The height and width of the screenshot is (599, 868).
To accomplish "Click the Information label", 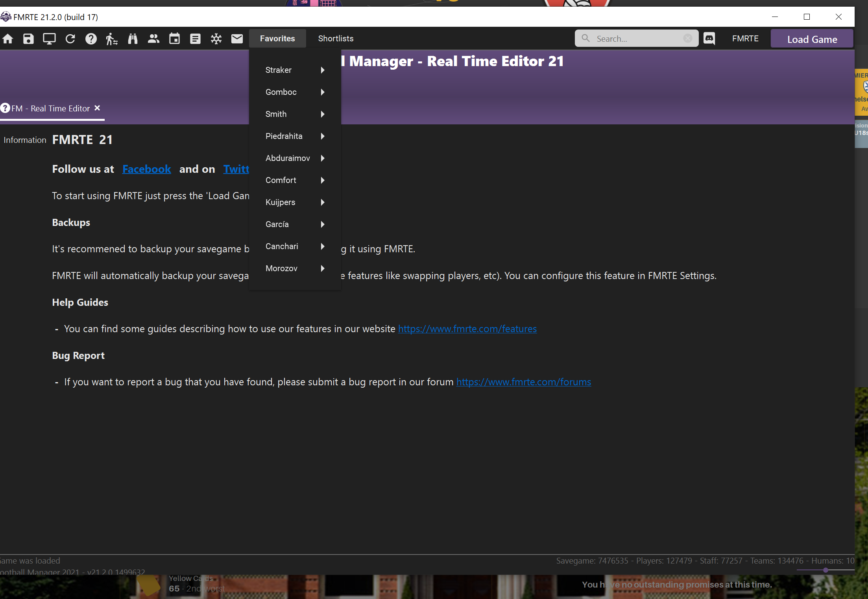I will (x=25, y=140).
